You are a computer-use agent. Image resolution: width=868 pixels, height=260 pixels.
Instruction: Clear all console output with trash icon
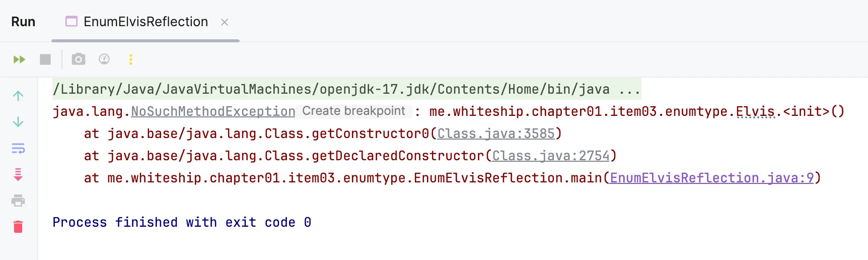coord(18,227)
